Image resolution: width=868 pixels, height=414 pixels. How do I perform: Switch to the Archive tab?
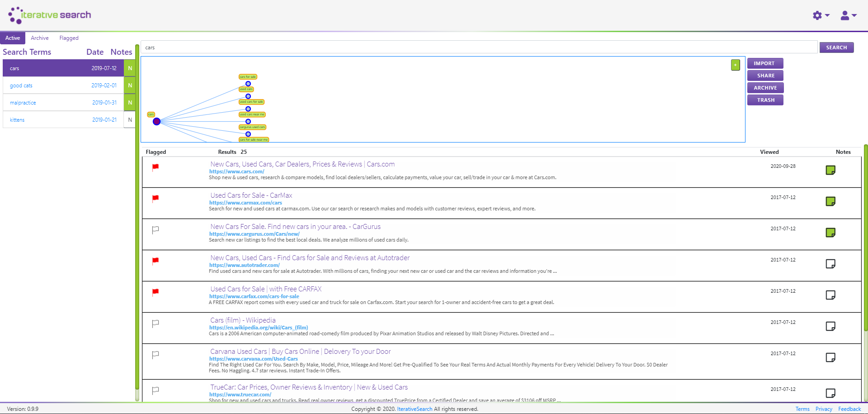pyautogui.click(x=40, y=38)
